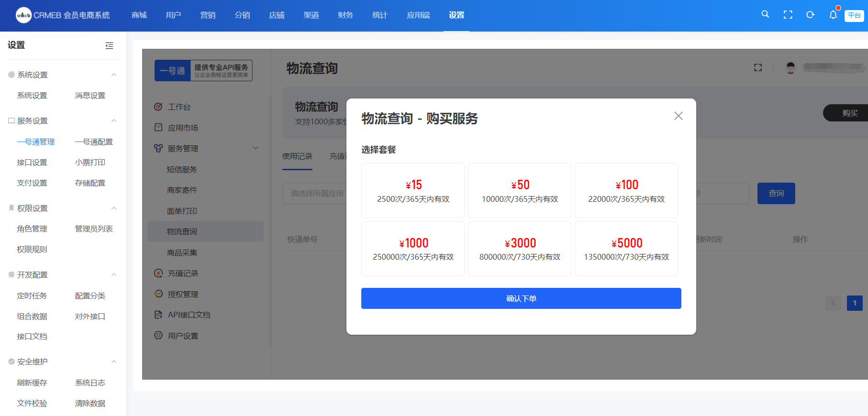This screenshot has height=416, width=868.
Task: Select the ¥15 package option
Action: [x=413, y=191]
